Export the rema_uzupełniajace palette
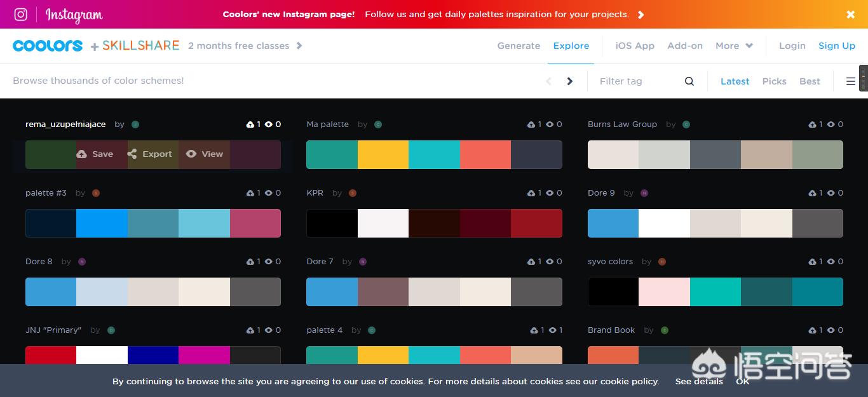The width and height of the screenshot is (868, 397). coord(149,154)
